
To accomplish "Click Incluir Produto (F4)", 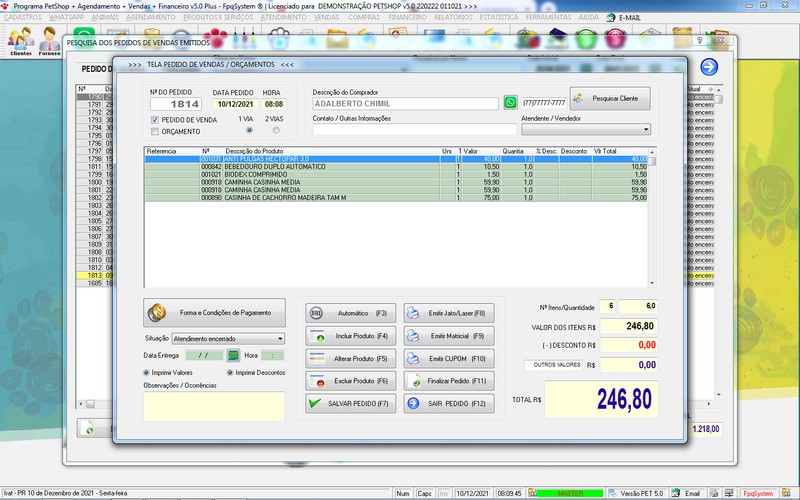I will point(351,336).
